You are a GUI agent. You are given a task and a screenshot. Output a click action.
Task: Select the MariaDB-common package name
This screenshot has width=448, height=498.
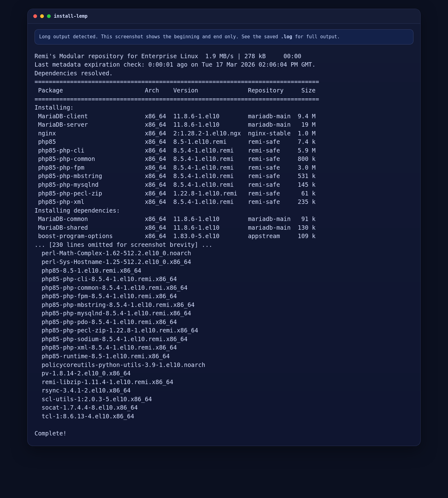(x=63, y=219)
